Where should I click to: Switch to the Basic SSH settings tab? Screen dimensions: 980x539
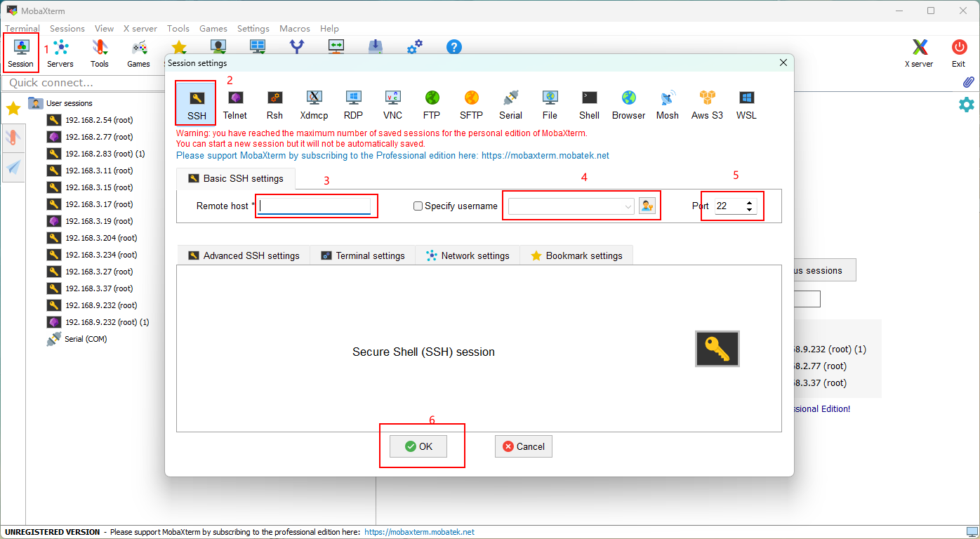click(236, 178)
